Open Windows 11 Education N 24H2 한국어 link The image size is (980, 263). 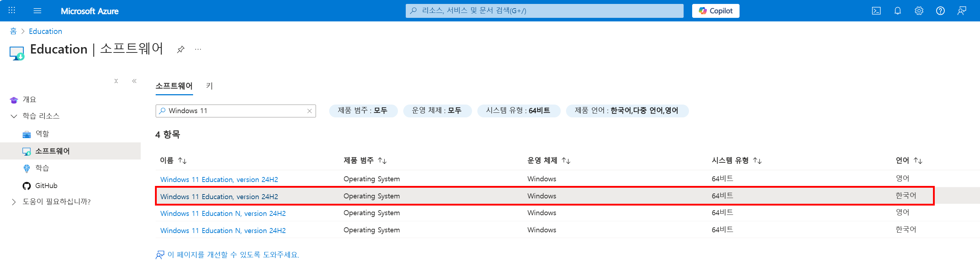tap(223, 231)
